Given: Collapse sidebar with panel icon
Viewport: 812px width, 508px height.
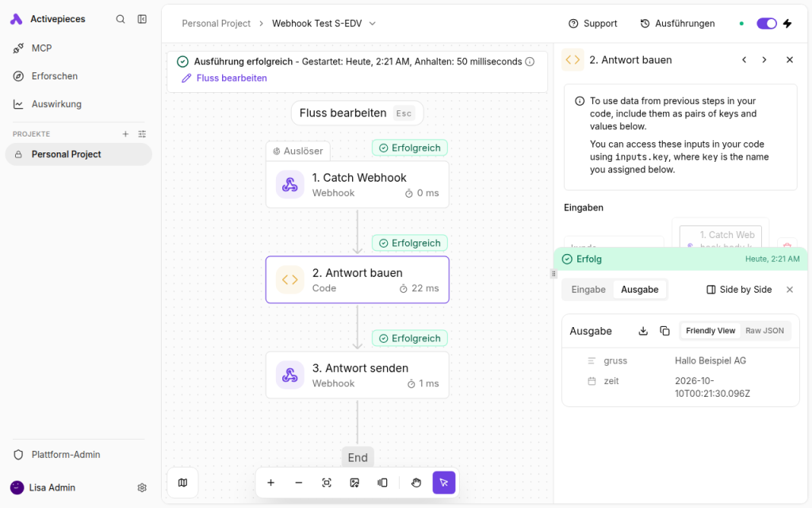Looking at the screenshot, I should click(142, 19).
